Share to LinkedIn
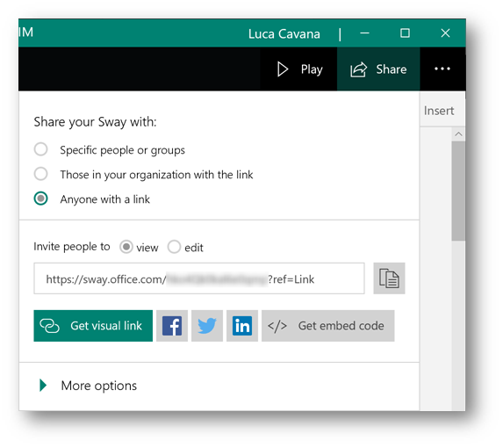This screenshot has height=448, width=503. tap(242, 326)
